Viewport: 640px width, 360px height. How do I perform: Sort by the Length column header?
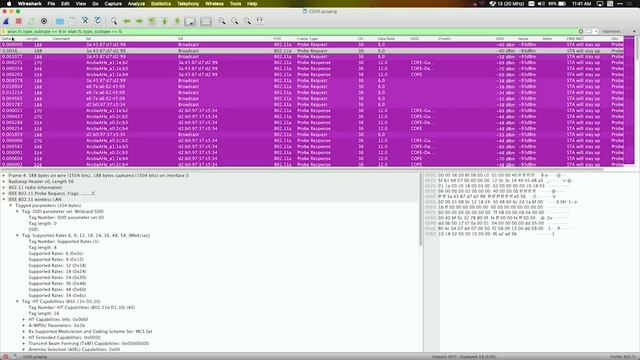31,38
